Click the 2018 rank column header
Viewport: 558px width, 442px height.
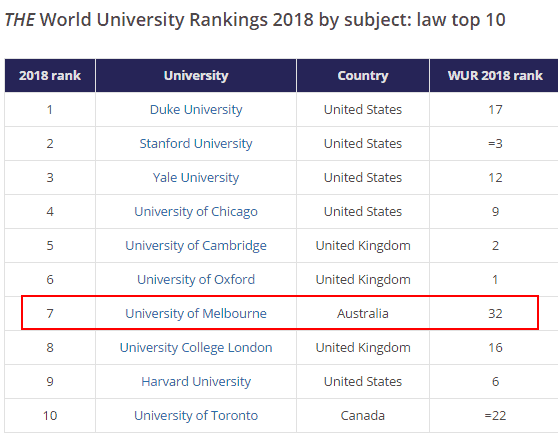(50, 75)
